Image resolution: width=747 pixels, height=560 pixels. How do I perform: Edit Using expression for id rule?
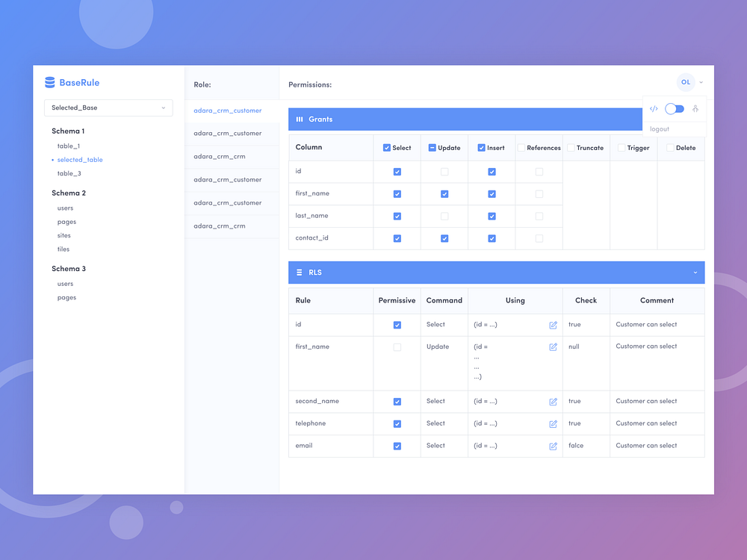click(x=553, y=326)
